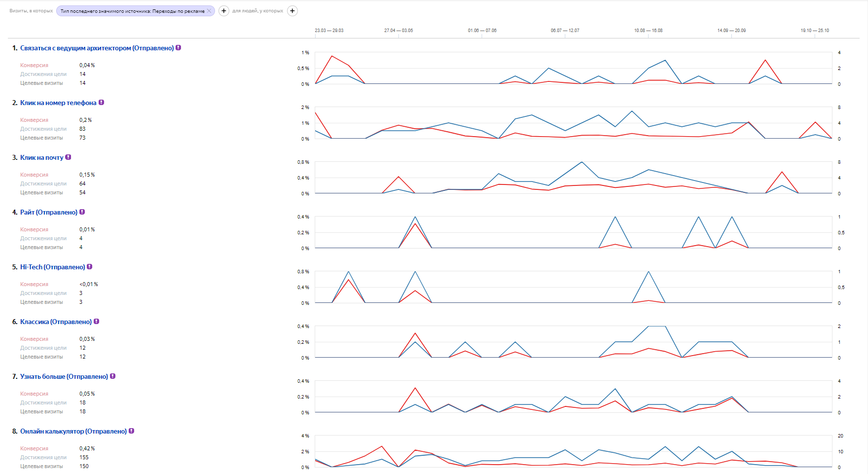Click conversion value 0,42 %
Viewport: 868px width, 474px height.
click(87, 448)
